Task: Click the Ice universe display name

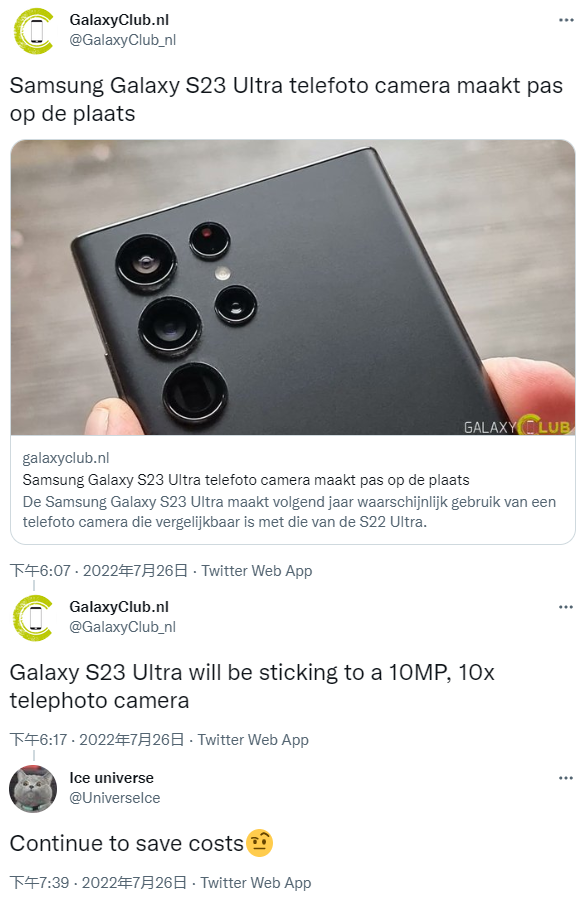Action: (x=111, y=778)
